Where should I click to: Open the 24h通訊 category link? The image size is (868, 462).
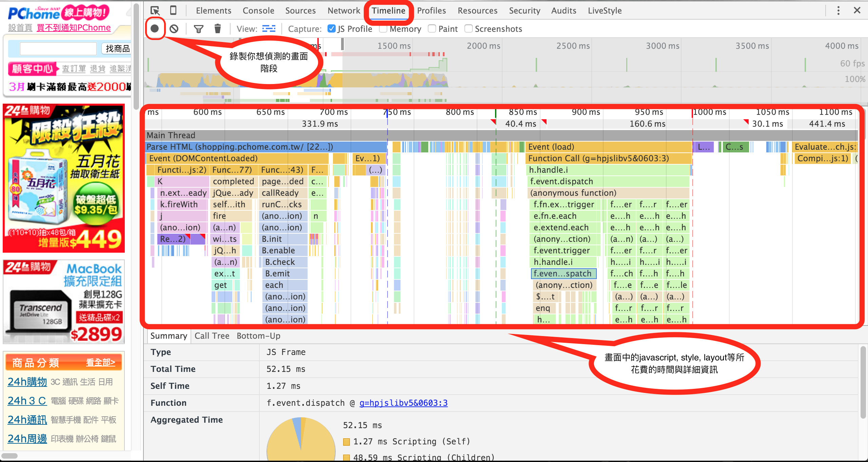pyautogui.click(x=27, y=420)
